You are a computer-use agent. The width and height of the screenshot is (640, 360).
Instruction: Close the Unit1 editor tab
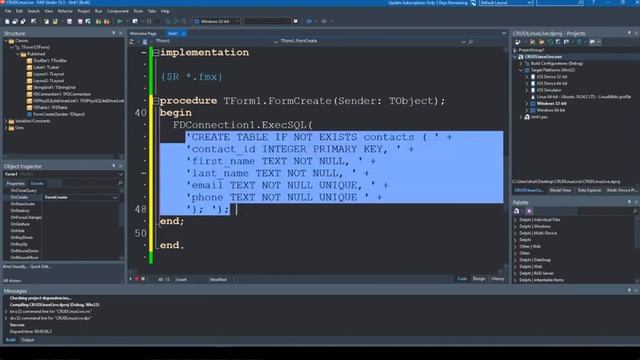183,33
